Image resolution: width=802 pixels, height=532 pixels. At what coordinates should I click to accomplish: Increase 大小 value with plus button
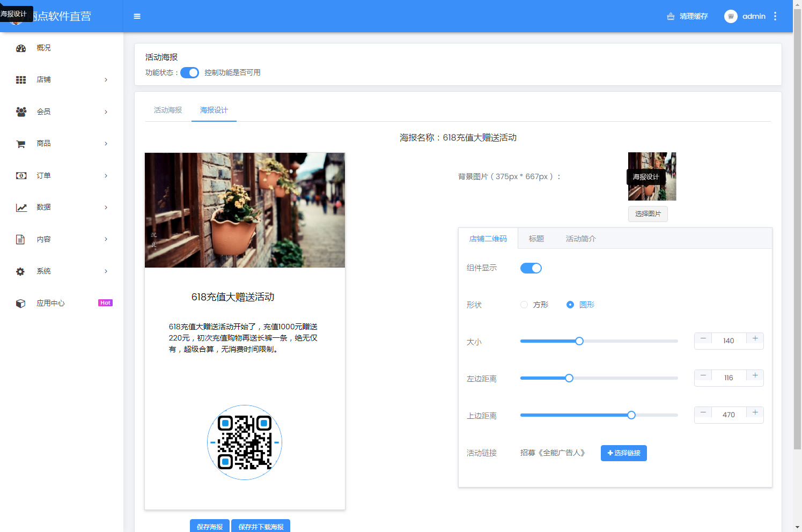pos(755,338)
